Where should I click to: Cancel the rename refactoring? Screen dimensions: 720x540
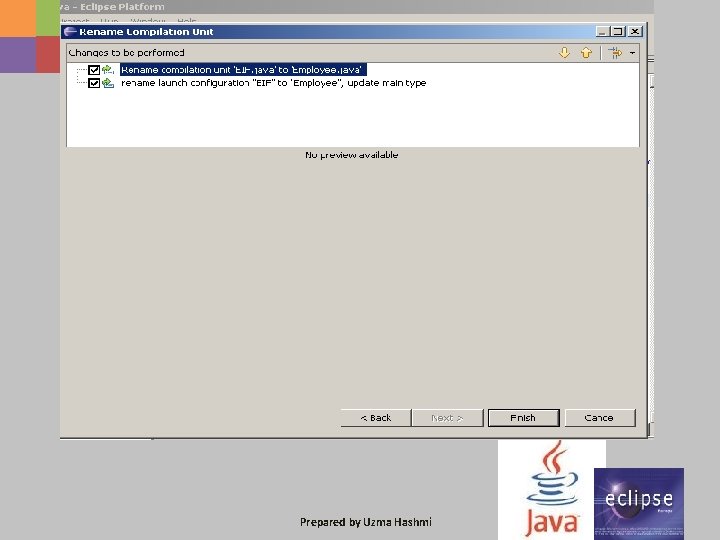[600, 418]
